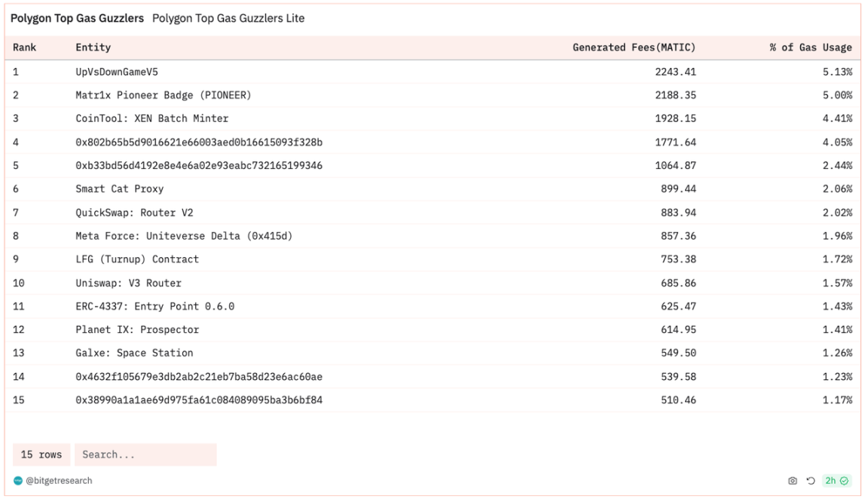Open the Polygon Top Gas Guzzlers Lite link
The height and width of the screenshot is (502, 868).
(x=228, y=18)
